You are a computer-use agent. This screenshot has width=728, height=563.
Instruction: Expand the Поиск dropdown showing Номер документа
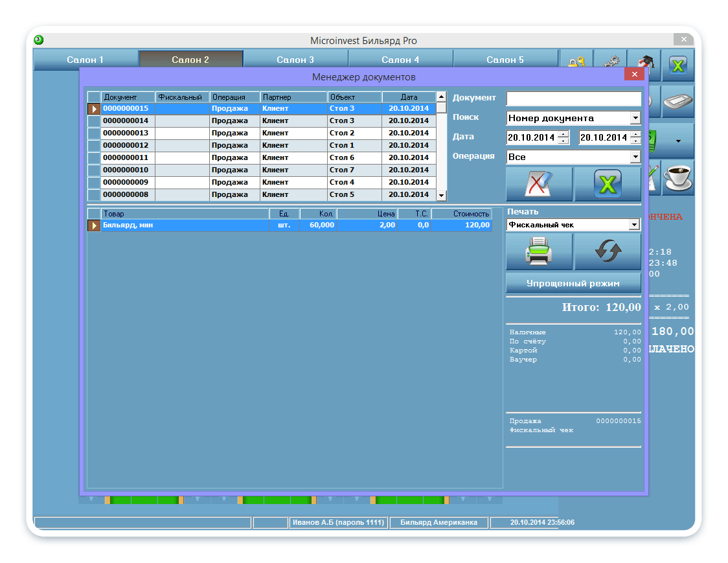(x=635, y=119)
